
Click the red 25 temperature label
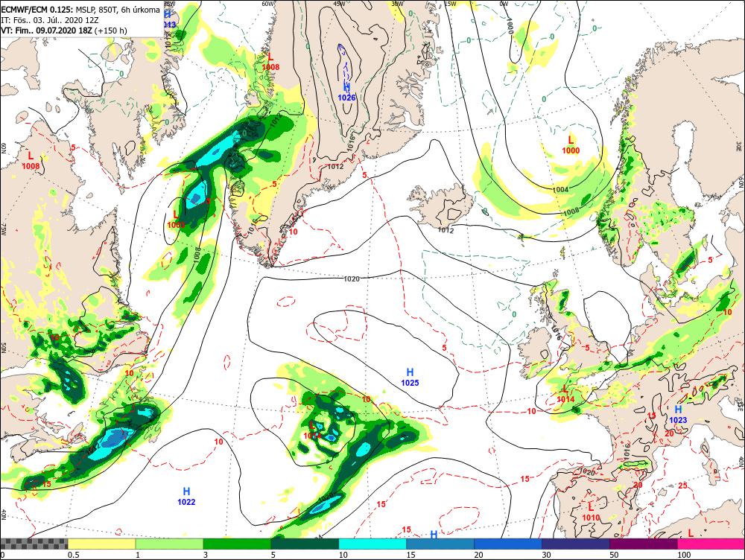click(x=682, y=486)
